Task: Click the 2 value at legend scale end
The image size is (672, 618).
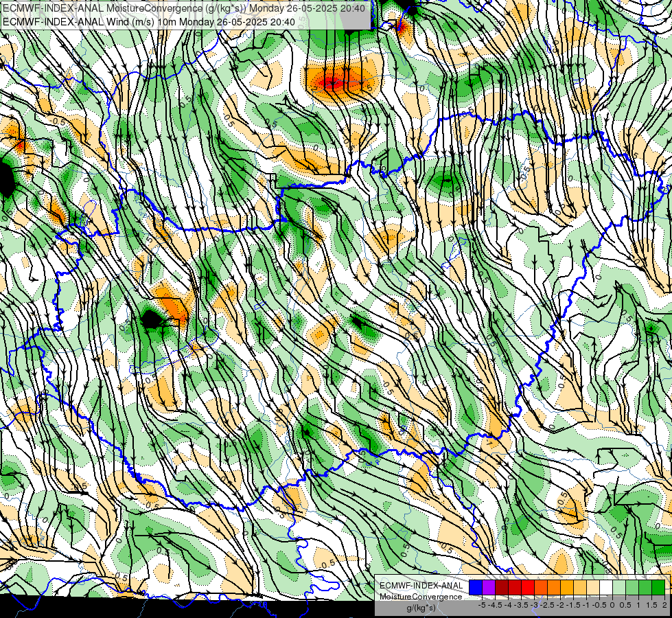Action: pos(664,605)
